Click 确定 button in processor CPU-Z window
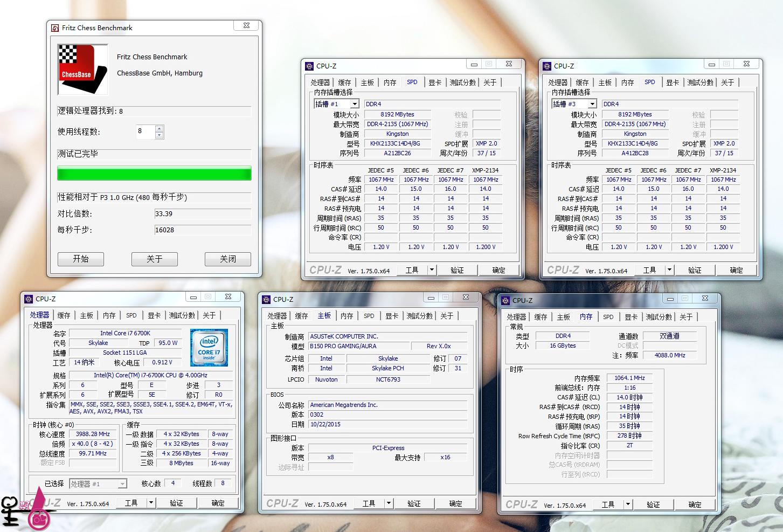Viewport: 783px width, 532px height. 218,503
